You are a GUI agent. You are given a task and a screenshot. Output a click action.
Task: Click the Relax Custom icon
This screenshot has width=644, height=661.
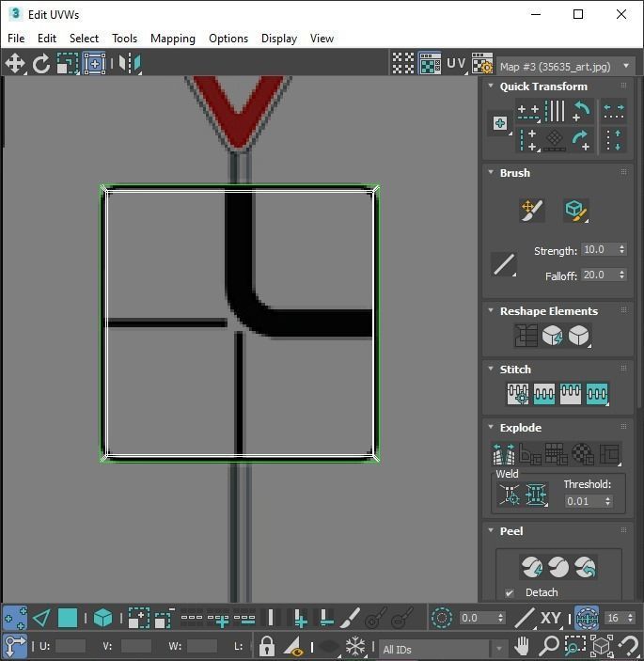point(579,336)
